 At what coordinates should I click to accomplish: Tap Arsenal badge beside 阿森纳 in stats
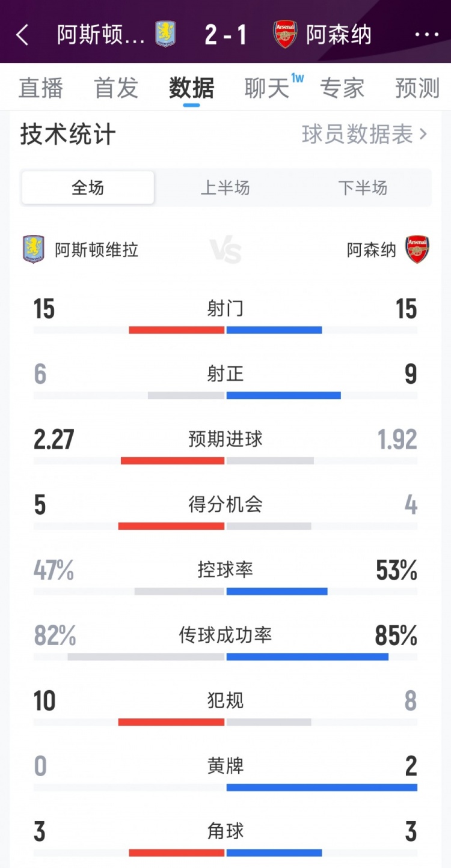tap(417, 249)
